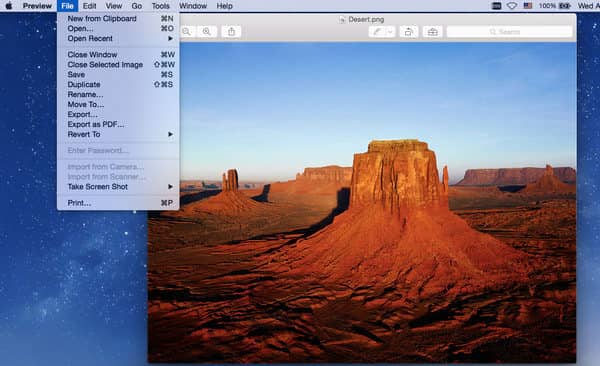
Task: Check the Wi-Fi status icon
Action: 512,6
